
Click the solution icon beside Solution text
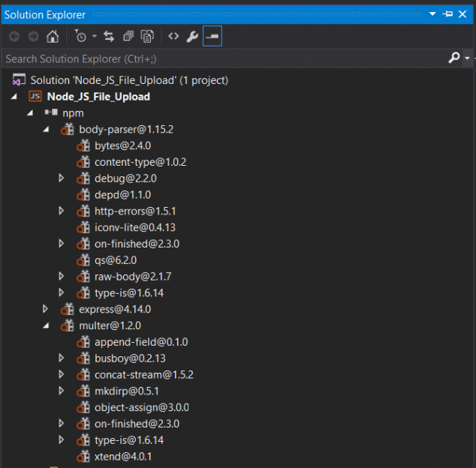click(x=19, y=79)
